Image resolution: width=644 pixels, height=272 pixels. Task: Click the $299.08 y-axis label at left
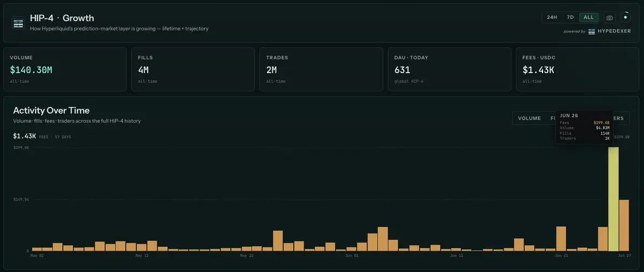point(20,148)
